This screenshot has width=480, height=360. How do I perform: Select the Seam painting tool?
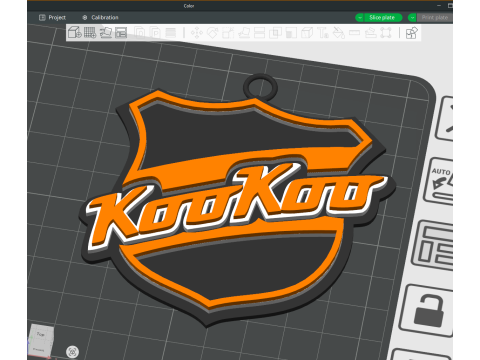307,33
